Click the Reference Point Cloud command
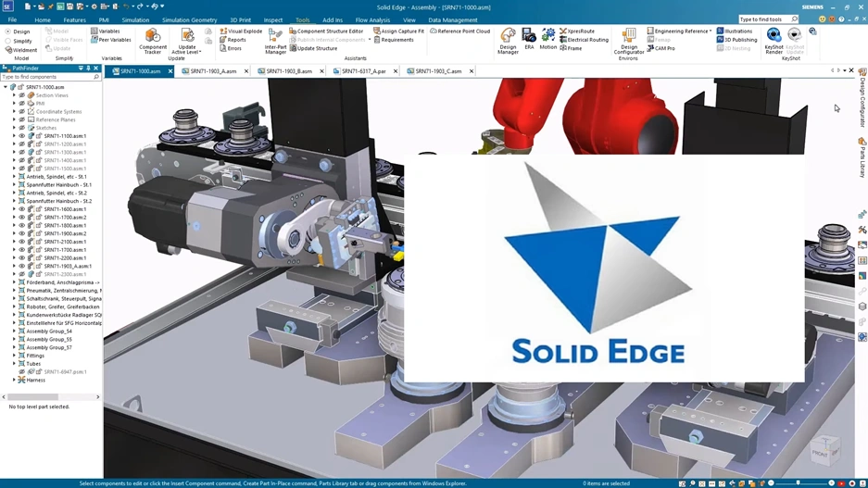This screenshot has width=868, height=488. pyautogui.click(x=459, y=31)
